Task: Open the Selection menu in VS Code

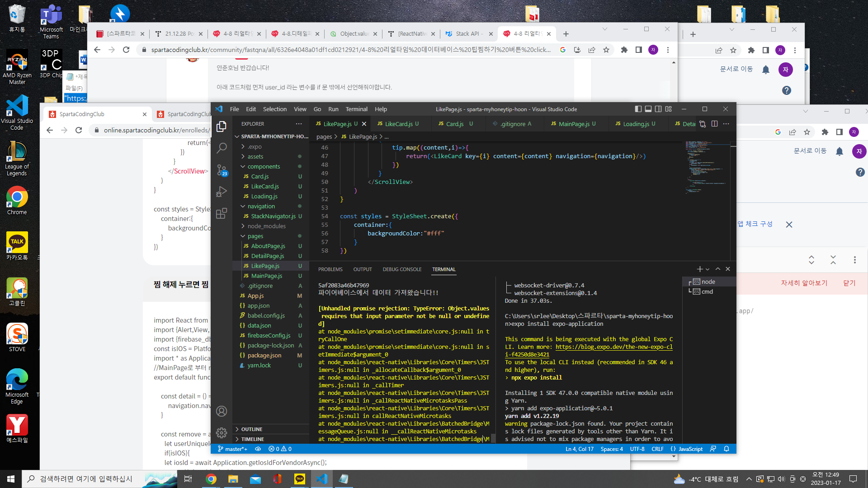Action: coord(275,109)
